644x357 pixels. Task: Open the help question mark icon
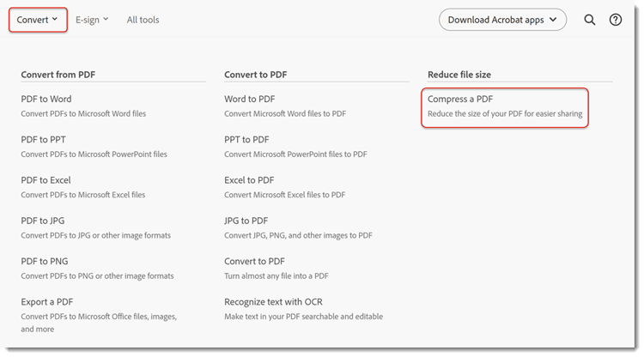point(616,20)
